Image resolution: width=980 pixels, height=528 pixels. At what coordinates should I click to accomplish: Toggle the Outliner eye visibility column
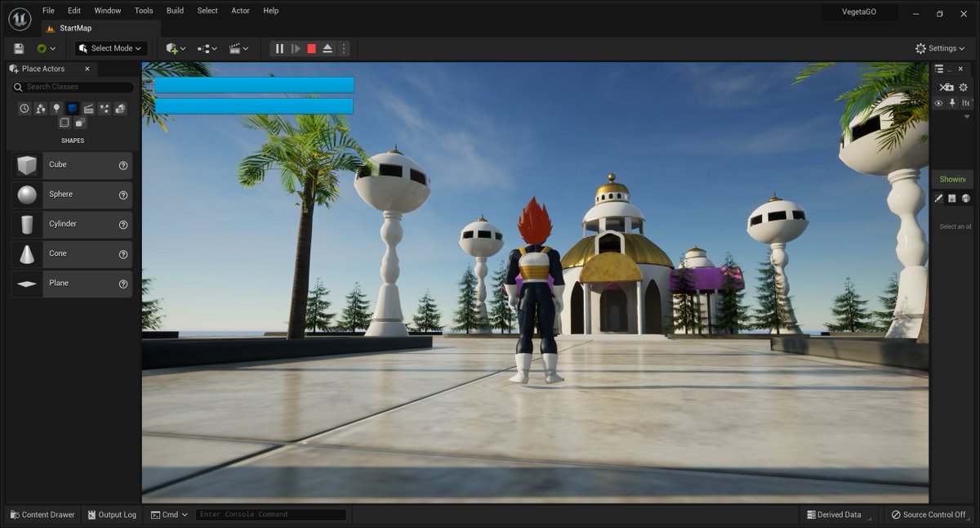938,103
